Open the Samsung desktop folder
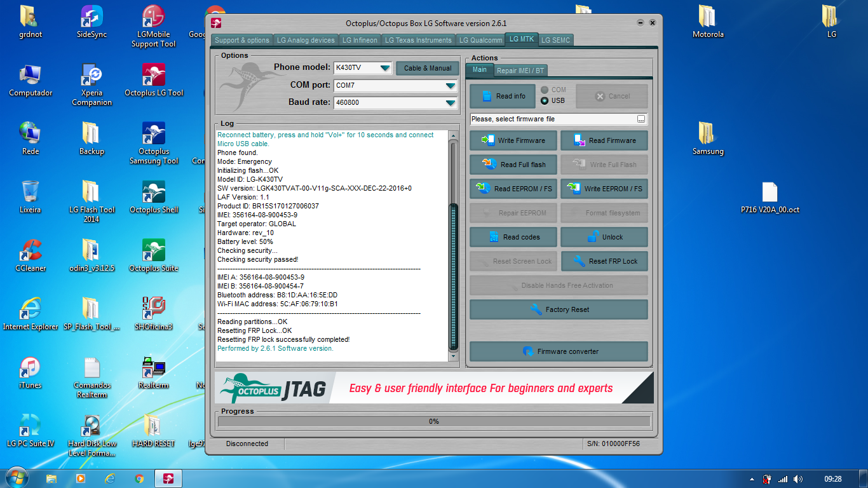 708,139
